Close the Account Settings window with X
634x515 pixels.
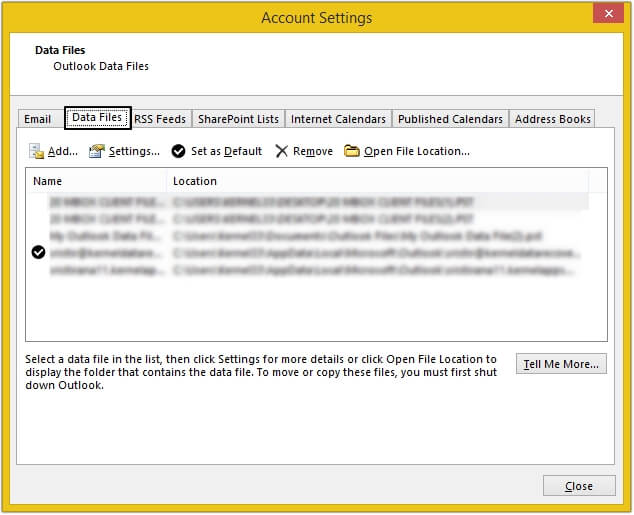(609, 13)
